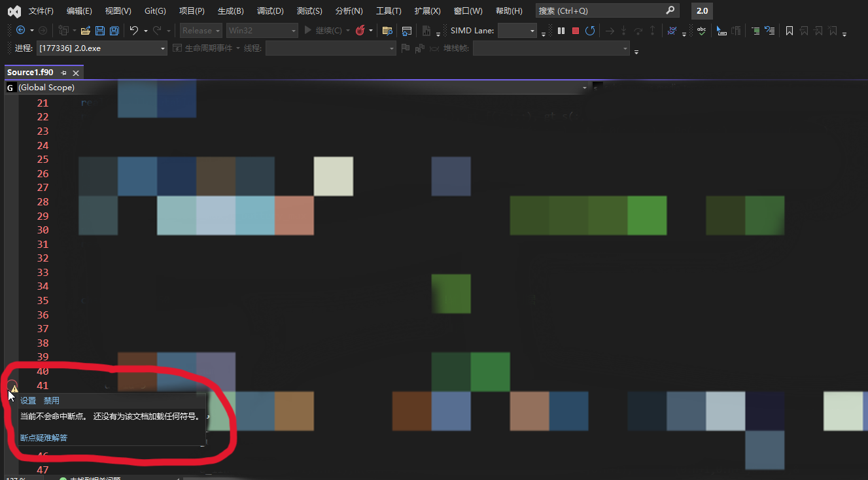Click the step out icon

(x=652, y=30)
